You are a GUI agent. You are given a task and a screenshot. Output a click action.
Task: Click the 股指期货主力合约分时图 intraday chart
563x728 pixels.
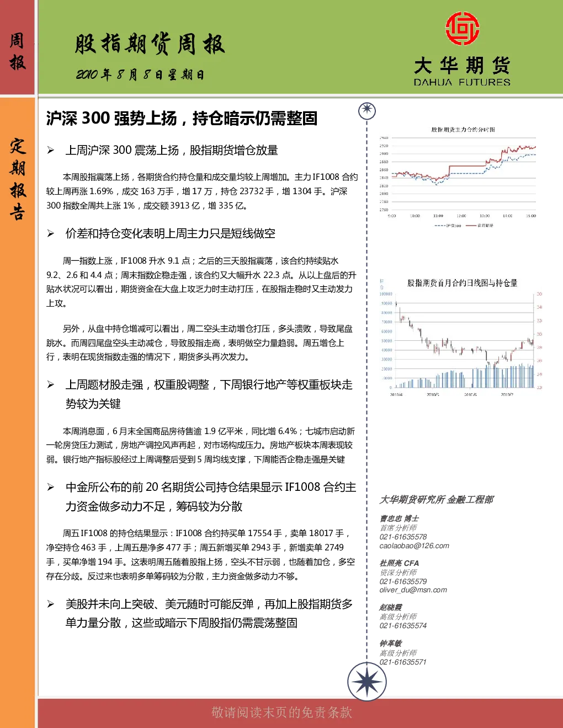coord(458,176)
